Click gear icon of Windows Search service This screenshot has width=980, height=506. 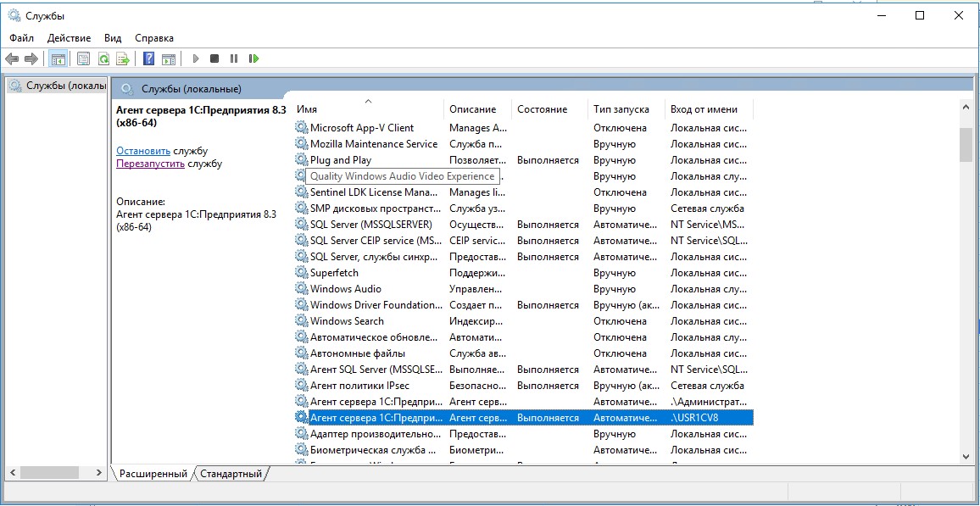click(x=302, y=321)
